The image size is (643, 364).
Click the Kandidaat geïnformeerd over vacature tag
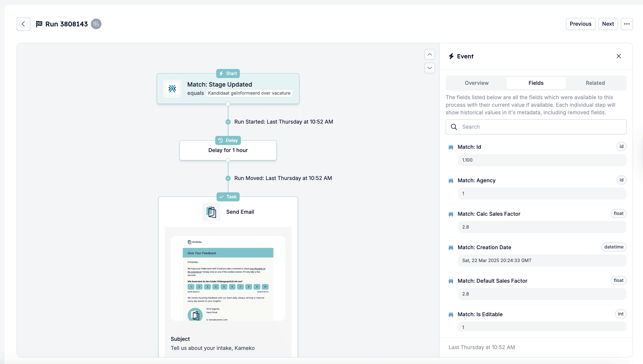(249, 93)
